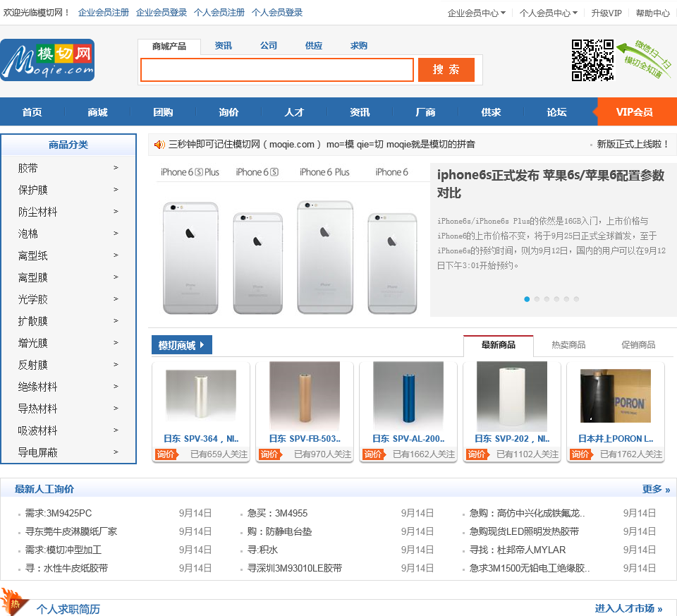
Task: Select the first carousel dot
Action: pyautogui.click(x=527, y=299)
